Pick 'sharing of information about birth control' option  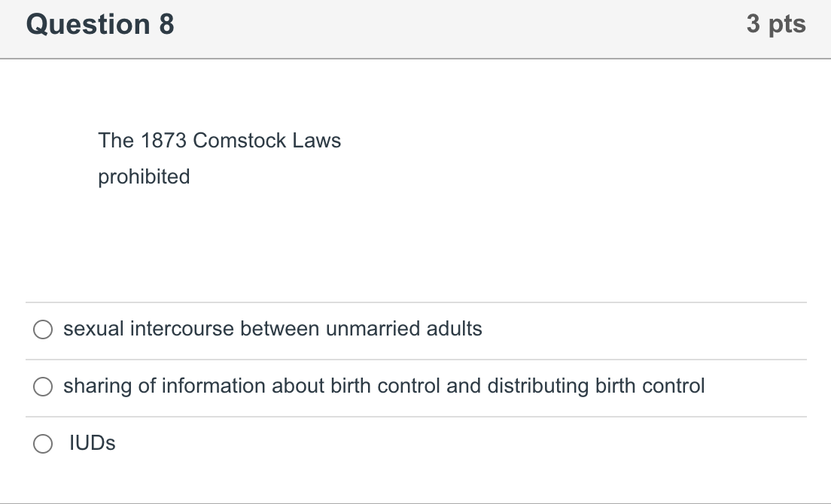pyautogui.click(x=384, y=386)
